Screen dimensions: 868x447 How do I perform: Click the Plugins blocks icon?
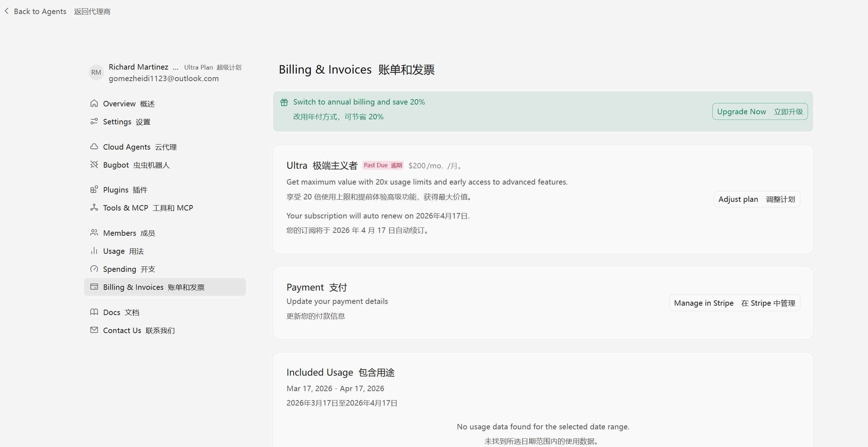pyautogui.click(x=94, y=190)
